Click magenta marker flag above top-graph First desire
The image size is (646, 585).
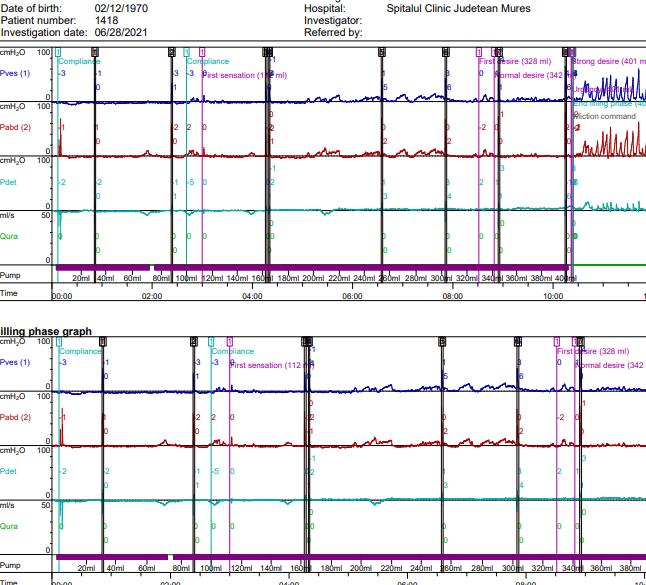click(478, 52)
